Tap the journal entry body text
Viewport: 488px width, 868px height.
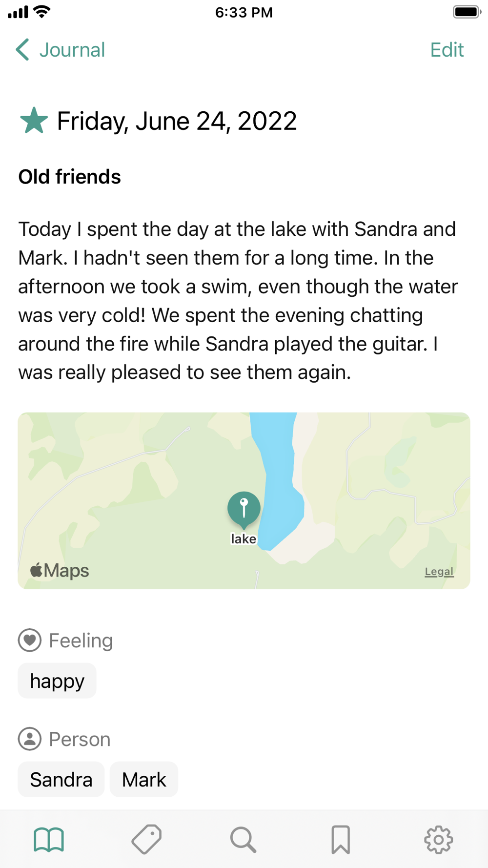[238, 301]
